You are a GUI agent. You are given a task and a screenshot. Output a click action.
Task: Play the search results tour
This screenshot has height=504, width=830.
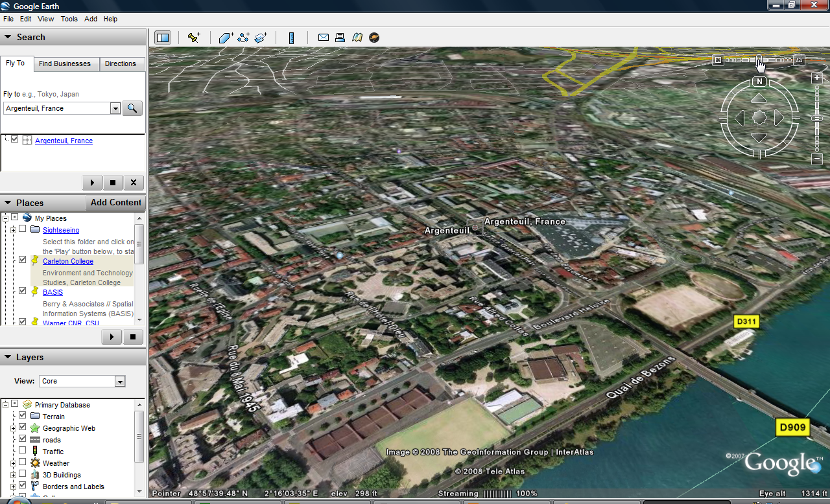coord(92,183)
